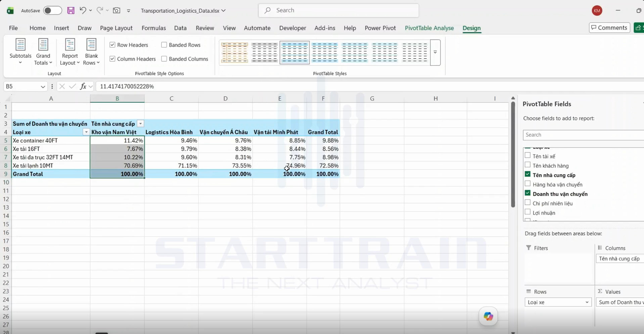The width and height of the screenshot is (644, 334).
Task: Open the Loại xe filter dropdown in cell A4
Action: 86,132
